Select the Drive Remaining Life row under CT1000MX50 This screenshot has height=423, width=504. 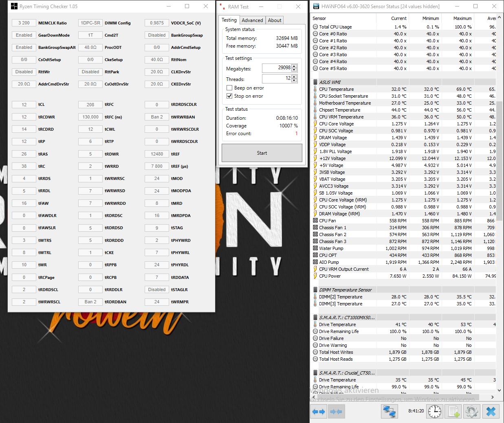(403, 331)
